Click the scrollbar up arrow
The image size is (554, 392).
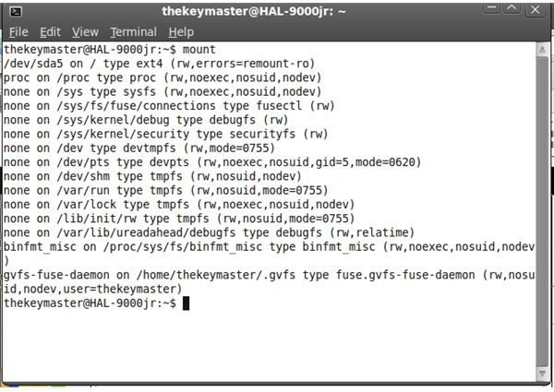[x=542, y=50]
